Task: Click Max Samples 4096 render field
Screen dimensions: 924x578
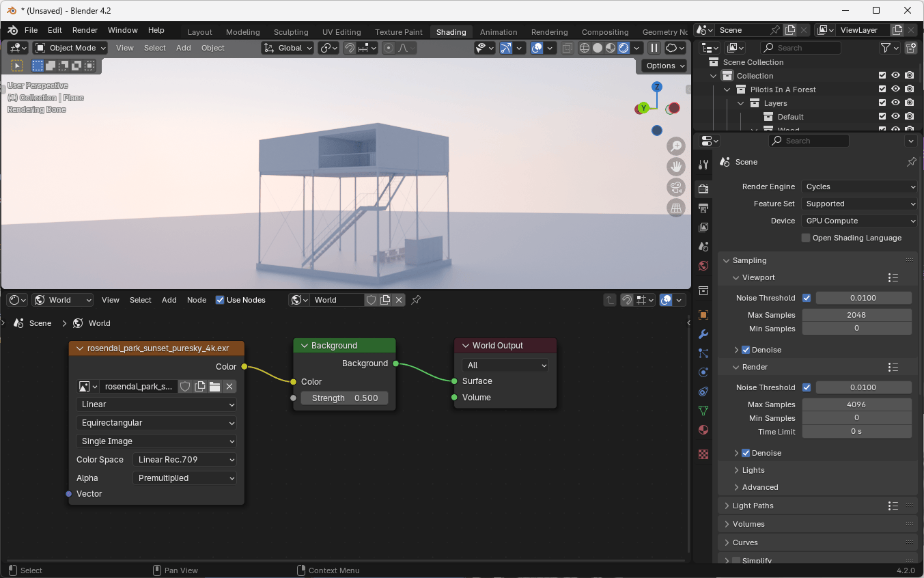Action: (x=856, y=404)
